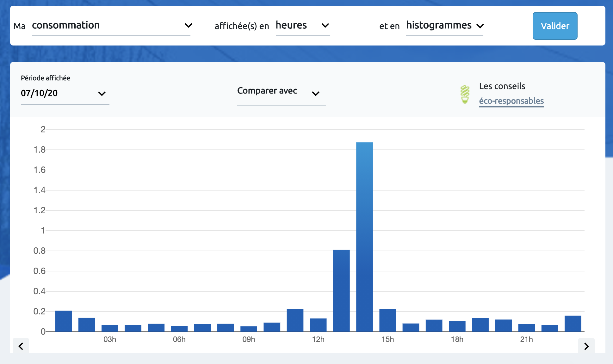
Task: Click the 0.6 value on the vertical axis
Action: [40, 271]
